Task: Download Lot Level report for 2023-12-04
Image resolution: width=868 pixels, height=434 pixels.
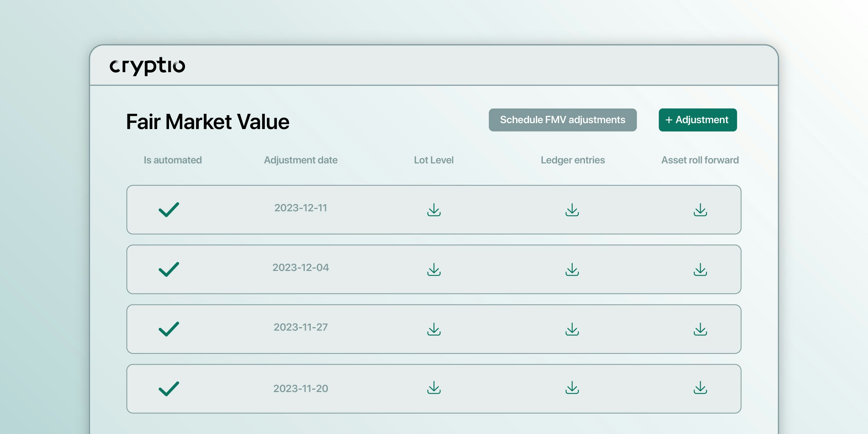Action: click(x=434, y=270)
